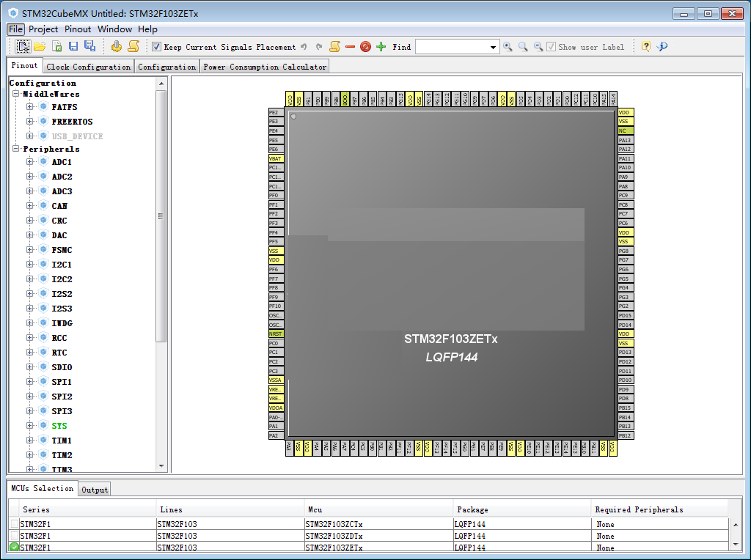The height and width of the screenshot is (560, 751).
Task: Click the Save Project floppy icon
Action: pyautogui.click(x=73, y=46)
